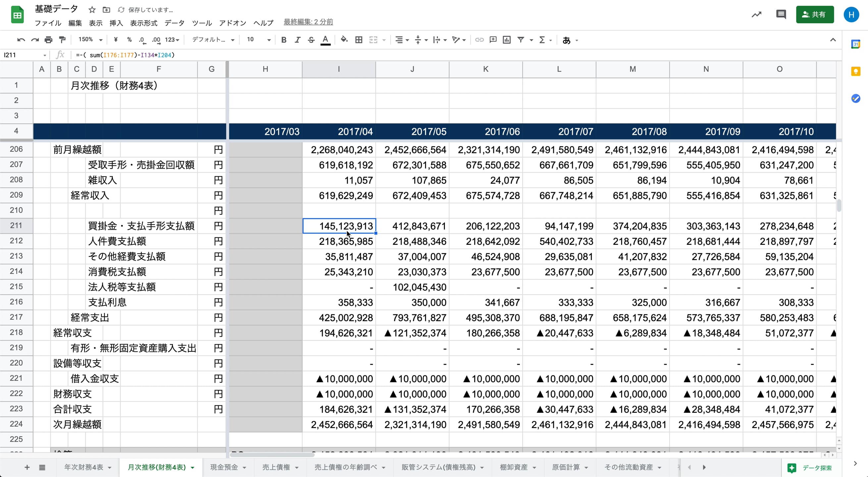This screenshot has height=477, width=868.
Task: Open the fill color picker
Action: (x=344, y=40)
